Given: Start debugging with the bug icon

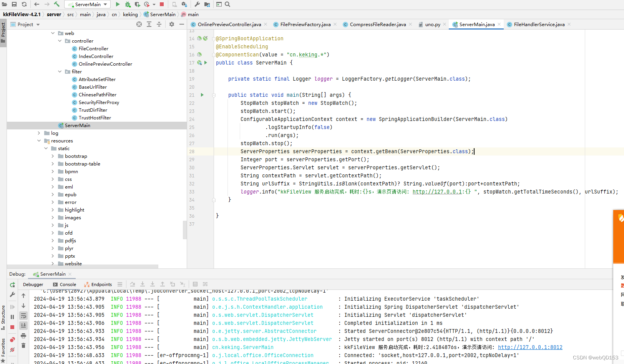Looking at the screenshot, I should tap(128, 4).
